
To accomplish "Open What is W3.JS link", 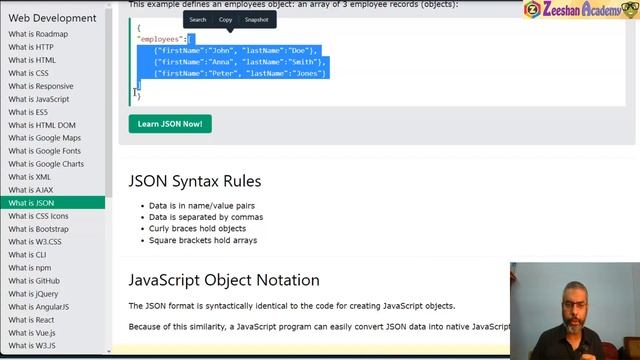I will pyautogui.click(x=32, y=346).
